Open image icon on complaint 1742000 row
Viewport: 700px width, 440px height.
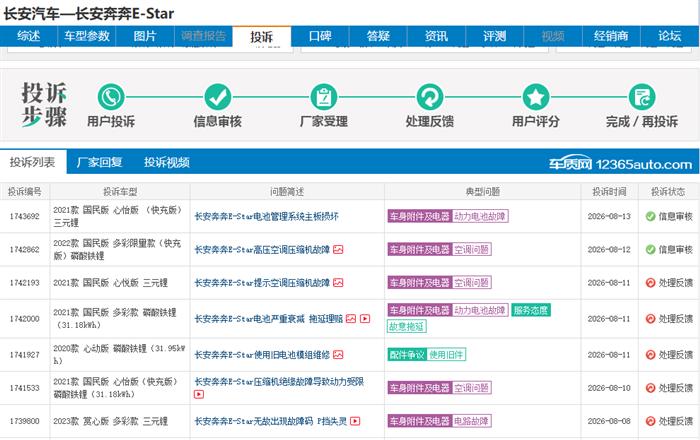pyautogui.click(x=351, y=319)
